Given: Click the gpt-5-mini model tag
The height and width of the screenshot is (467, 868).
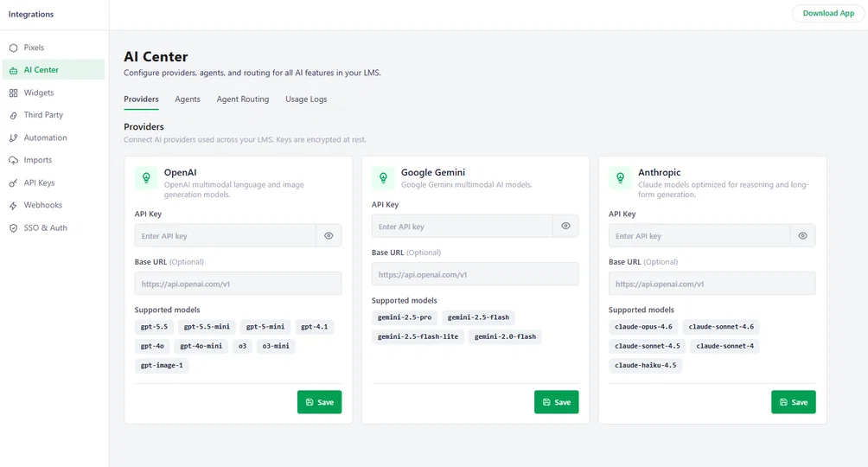Looking at the screenshot, I should [x=265, y=327].
